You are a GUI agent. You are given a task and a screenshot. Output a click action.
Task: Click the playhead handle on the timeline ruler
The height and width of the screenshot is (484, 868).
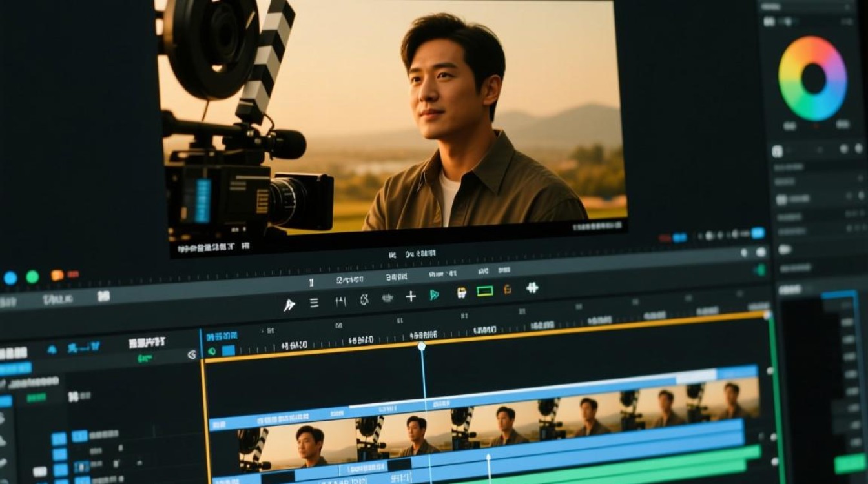point(421,347)
